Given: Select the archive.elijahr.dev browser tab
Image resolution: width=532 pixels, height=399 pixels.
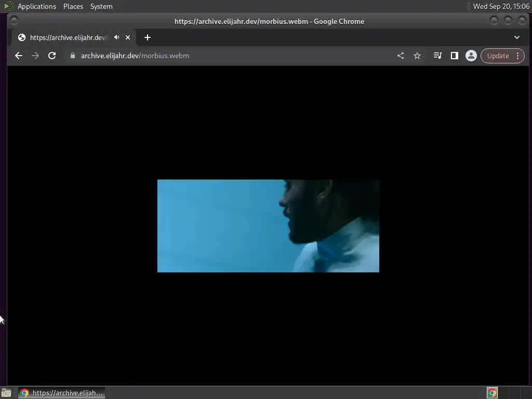Looking at the screenshot, I should point(74,37).
